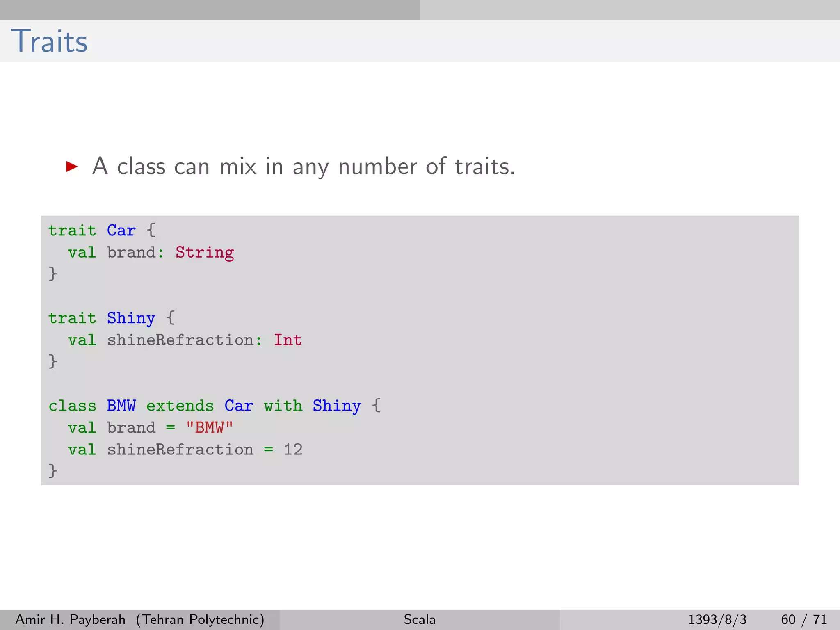Click the red 'Int' type keyword
Viewport: 840px width, 630px height.
(288, 340)
